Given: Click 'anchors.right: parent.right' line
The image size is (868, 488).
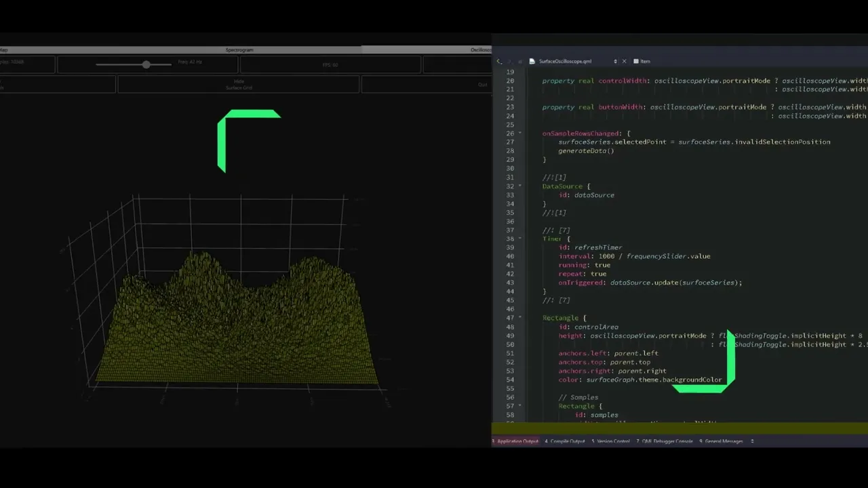Looking at the screenshot, I should pyautogui.click(x=612, y=371).
